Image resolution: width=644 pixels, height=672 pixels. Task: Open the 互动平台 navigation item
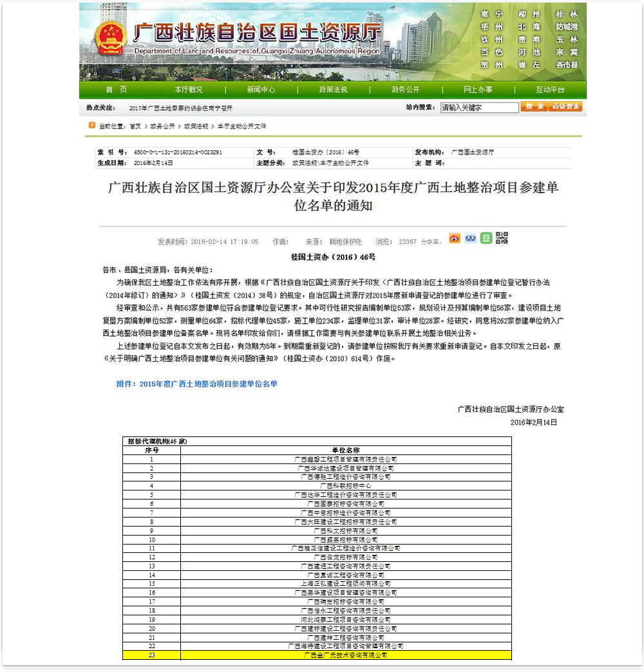point(550,89)
